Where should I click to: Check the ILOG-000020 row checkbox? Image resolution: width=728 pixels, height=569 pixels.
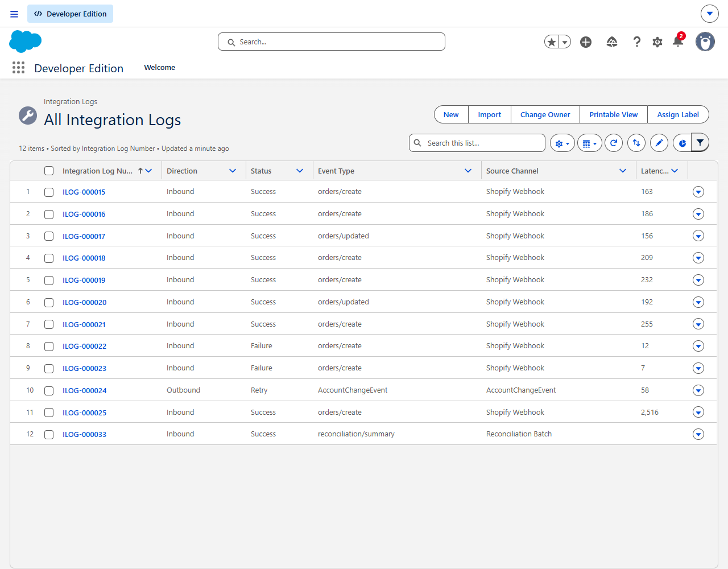click(49, 303)
